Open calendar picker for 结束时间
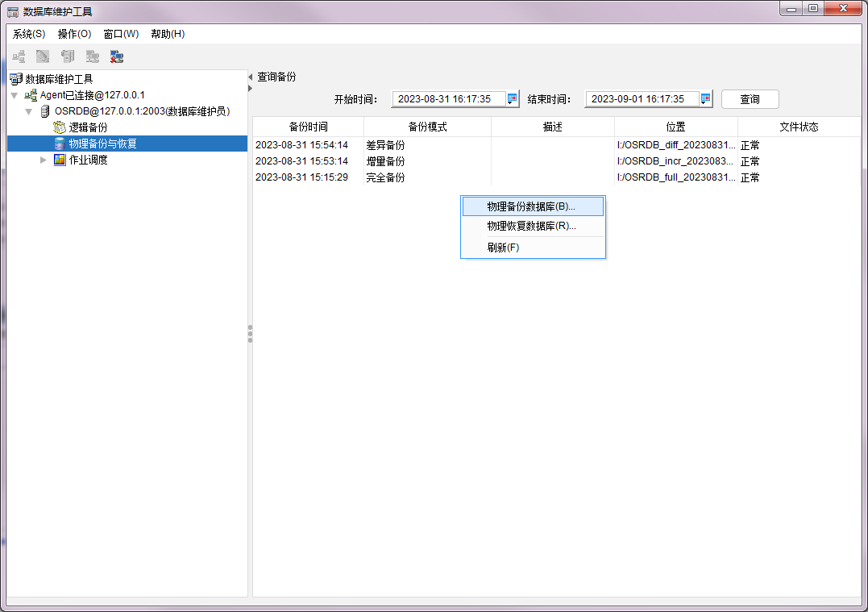 [705, 99]
